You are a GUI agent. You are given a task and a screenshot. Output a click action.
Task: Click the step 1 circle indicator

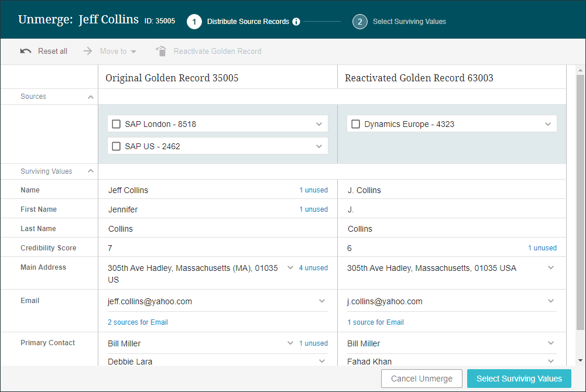(194, 22)
